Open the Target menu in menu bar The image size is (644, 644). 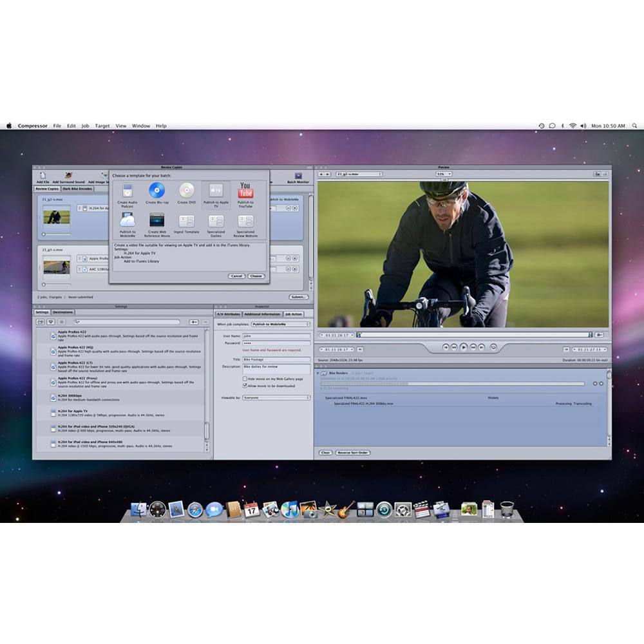coord(102,126)
